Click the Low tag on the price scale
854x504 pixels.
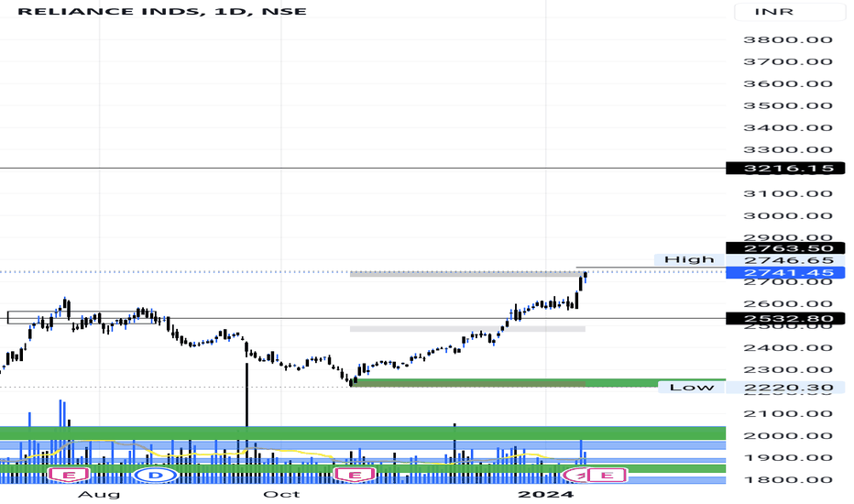point(691,387)
